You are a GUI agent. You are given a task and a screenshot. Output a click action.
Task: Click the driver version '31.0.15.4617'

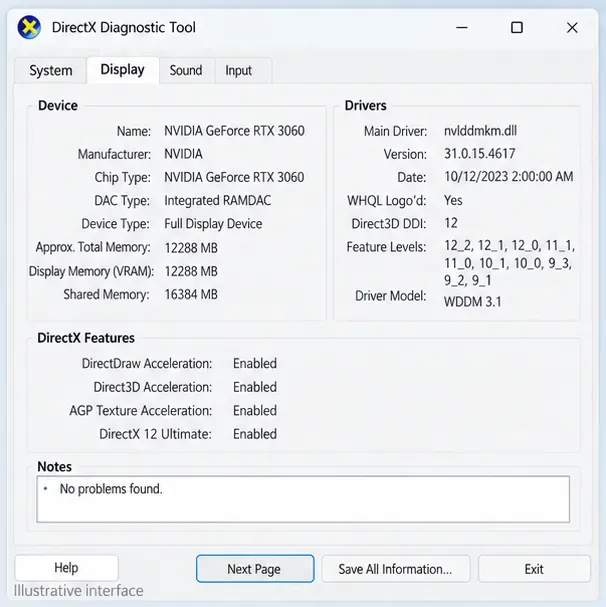pos(479,154)
